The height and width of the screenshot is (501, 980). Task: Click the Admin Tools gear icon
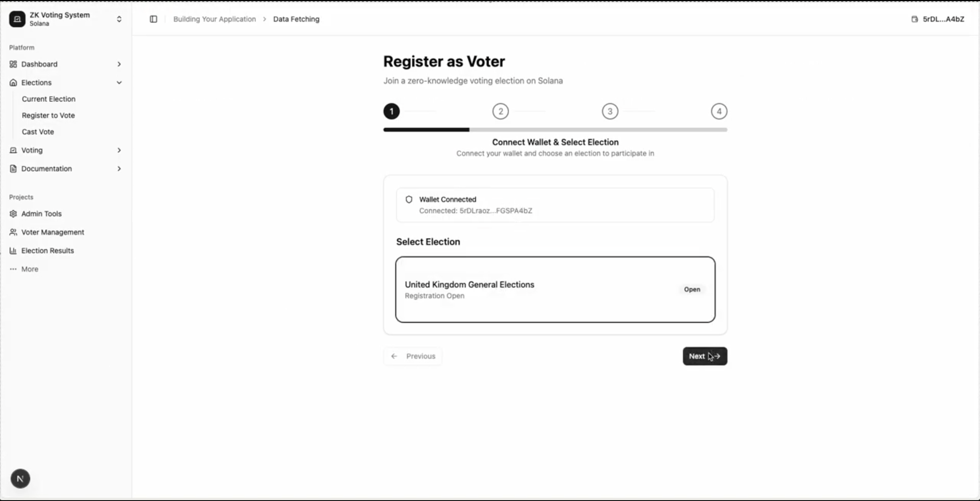point(13,213)
